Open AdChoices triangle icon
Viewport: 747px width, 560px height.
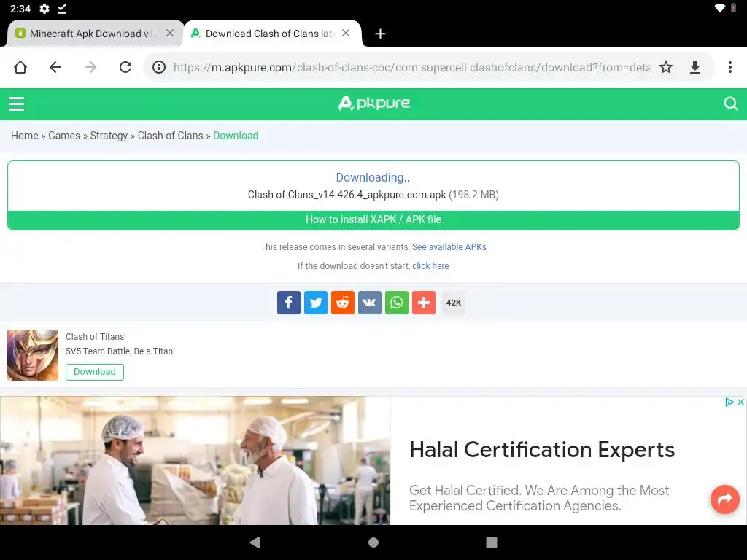729,402
